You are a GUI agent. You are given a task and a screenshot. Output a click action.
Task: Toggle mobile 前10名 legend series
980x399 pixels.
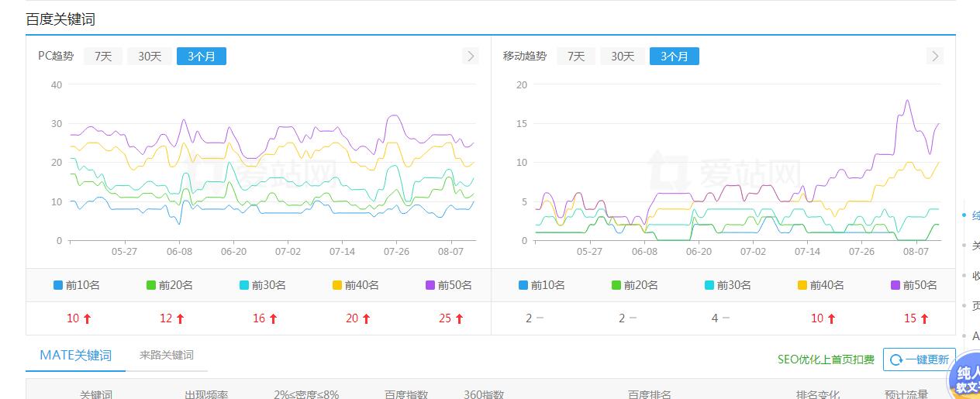coord(541,285)
